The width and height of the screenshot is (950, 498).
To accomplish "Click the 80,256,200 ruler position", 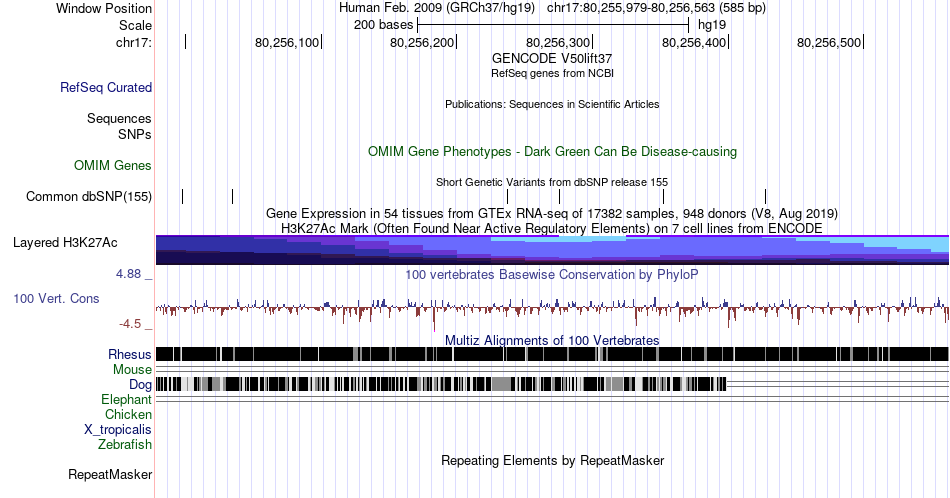I will [422, 42].
